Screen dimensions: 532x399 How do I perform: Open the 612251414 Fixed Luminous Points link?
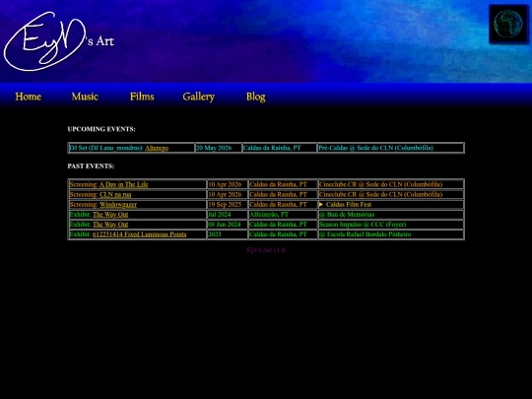coord(140,234)
